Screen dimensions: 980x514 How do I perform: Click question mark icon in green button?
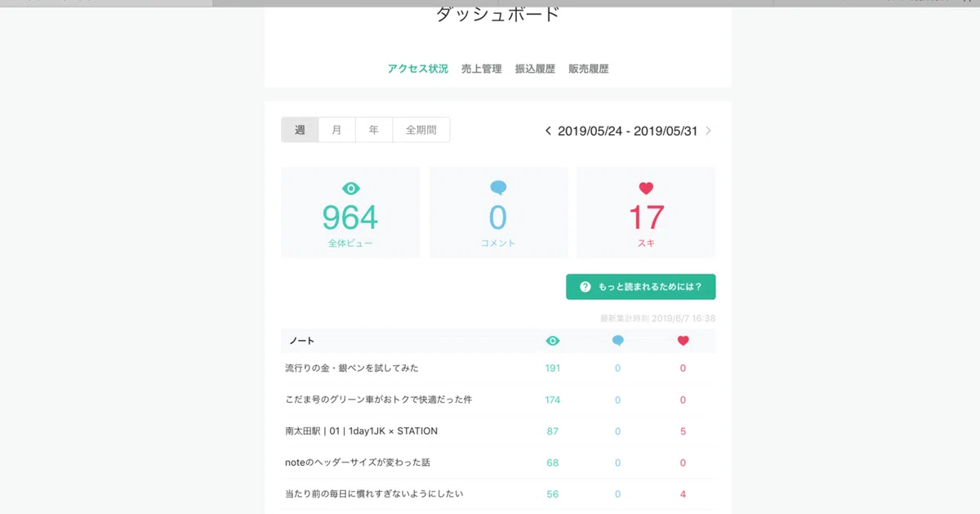585,287
